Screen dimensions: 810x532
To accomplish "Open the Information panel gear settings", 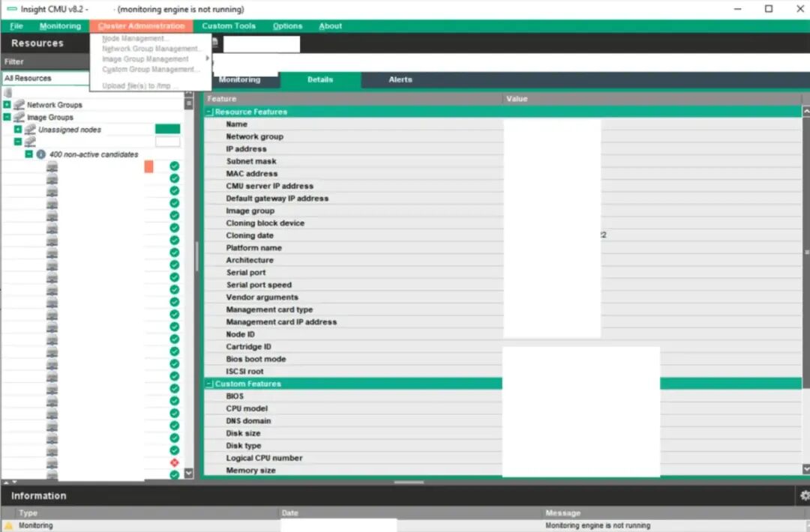I will (804, 495).
